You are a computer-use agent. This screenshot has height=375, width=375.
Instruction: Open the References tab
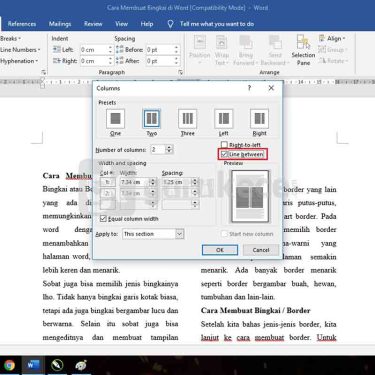[22, 24]
